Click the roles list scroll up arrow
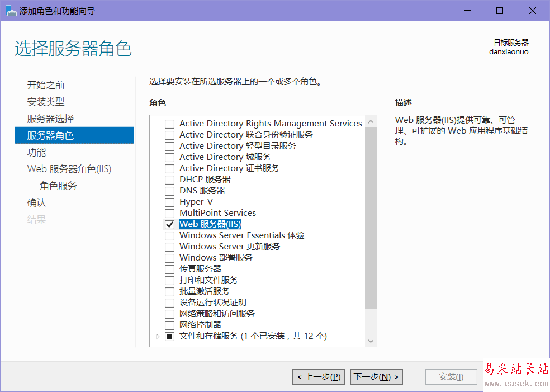 [x=371, y=122]
